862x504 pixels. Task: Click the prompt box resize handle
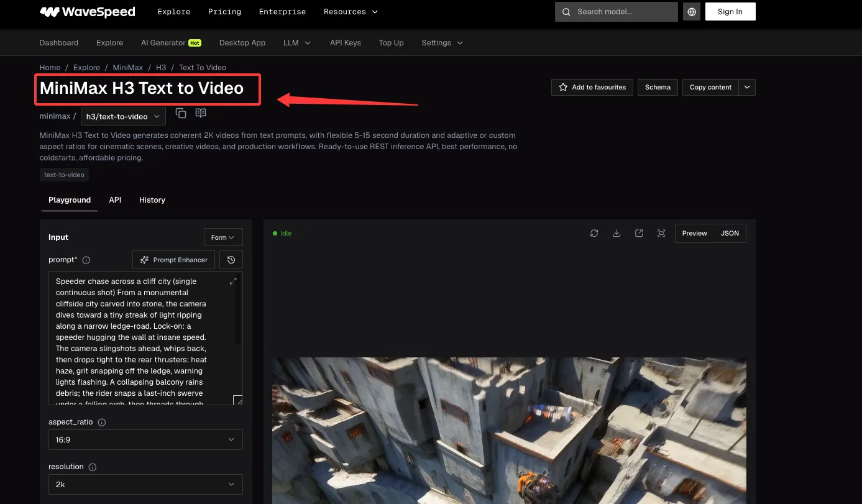pos(238,400)
